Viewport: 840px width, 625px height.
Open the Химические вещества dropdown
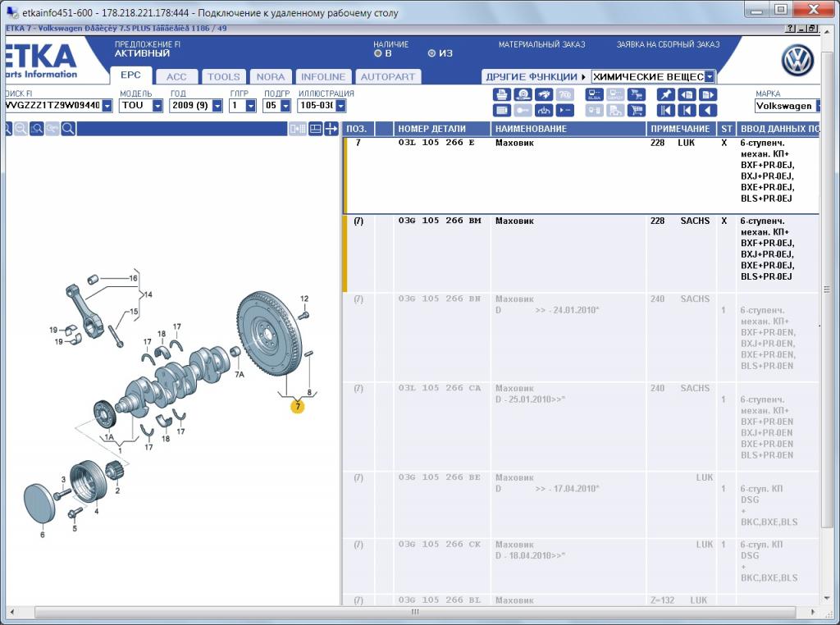pos(710,76)
